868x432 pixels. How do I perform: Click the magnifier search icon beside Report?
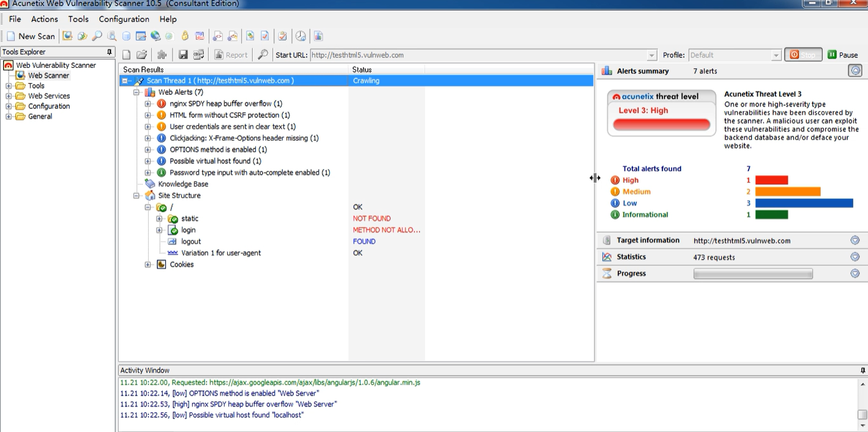[x=263, y=55]
